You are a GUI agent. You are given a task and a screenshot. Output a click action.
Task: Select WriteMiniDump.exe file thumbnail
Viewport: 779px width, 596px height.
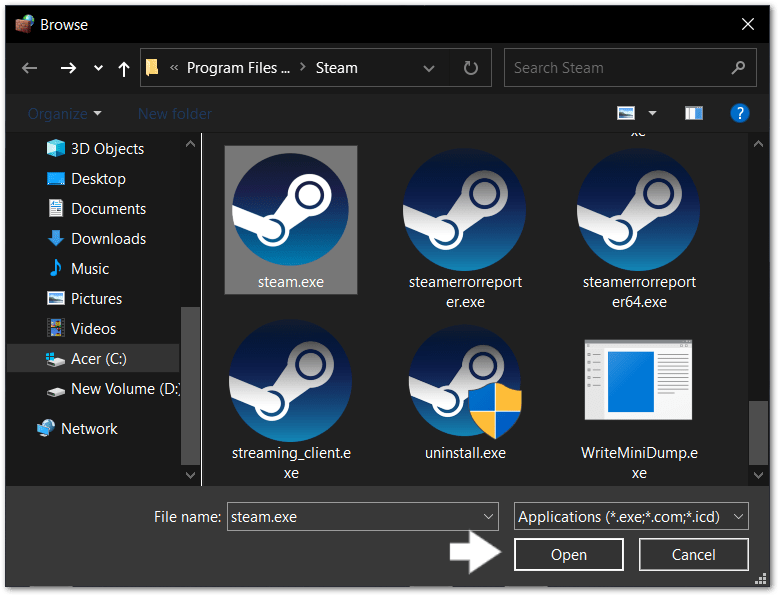[638, 380]
